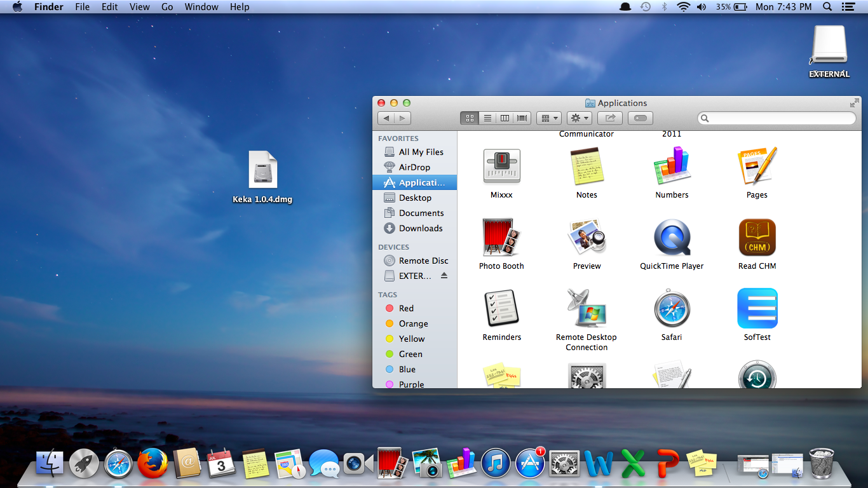Viewport: 868px width, 488px height.
Task: Click the Edit Tags toolbar button
Action: pos(641,118)
